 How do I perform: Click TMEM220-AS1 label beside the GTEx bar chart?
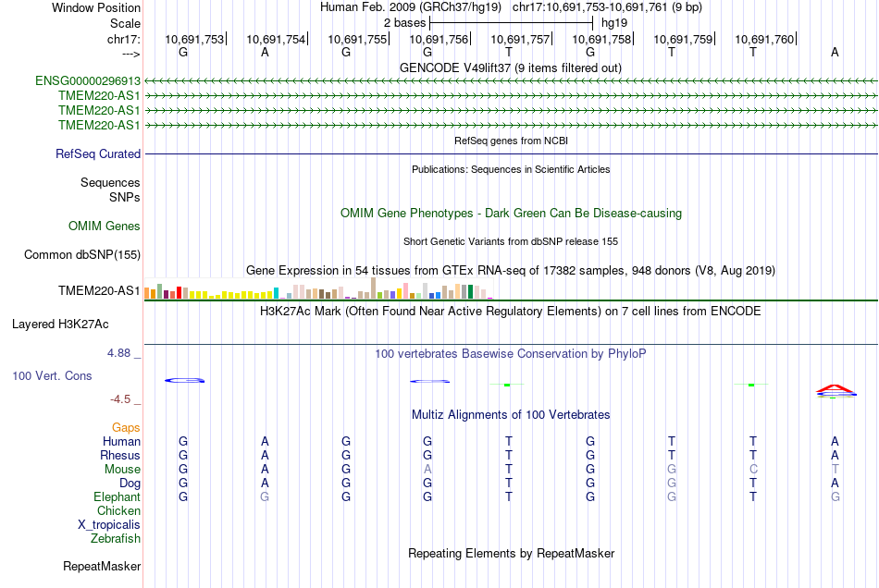[x=99, y=290]
